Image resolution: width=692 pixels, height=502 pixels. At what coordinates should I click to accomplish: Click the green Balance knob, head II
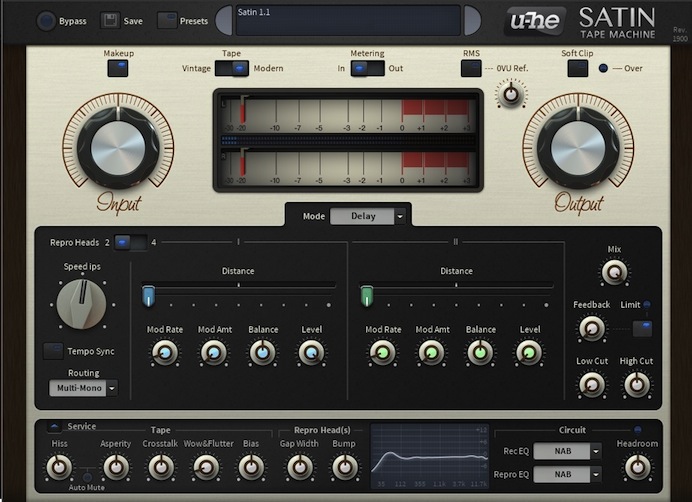[480, 353]
